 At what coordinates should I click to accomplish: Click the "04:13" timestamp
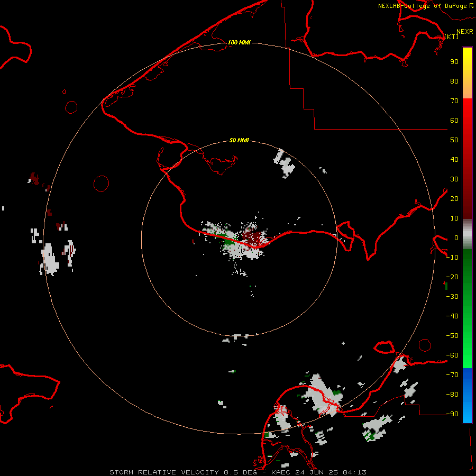tap(354, 472)
